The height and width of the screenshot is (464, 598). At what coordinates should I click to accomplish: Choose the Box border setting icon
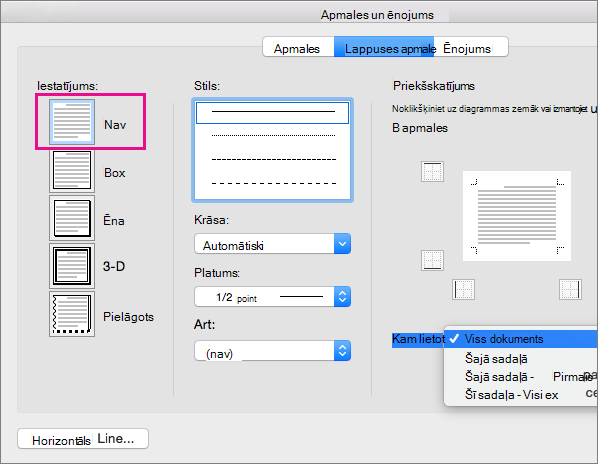point(72,170)
